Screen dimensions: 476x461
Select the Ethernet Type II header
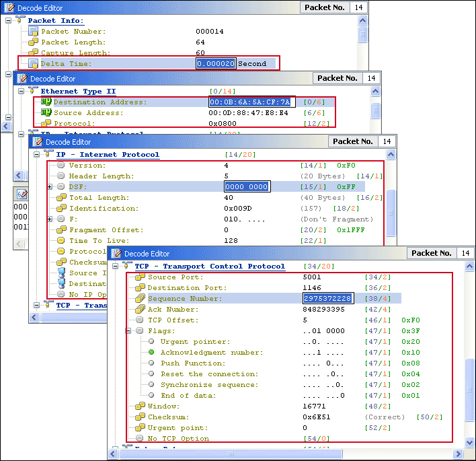78,91
